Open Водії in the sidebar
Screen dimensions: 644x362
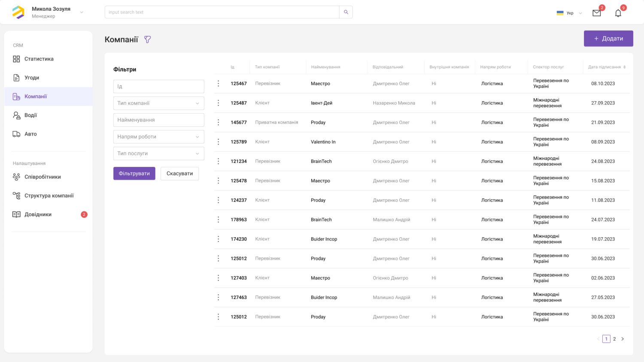(x=48, y=115)
